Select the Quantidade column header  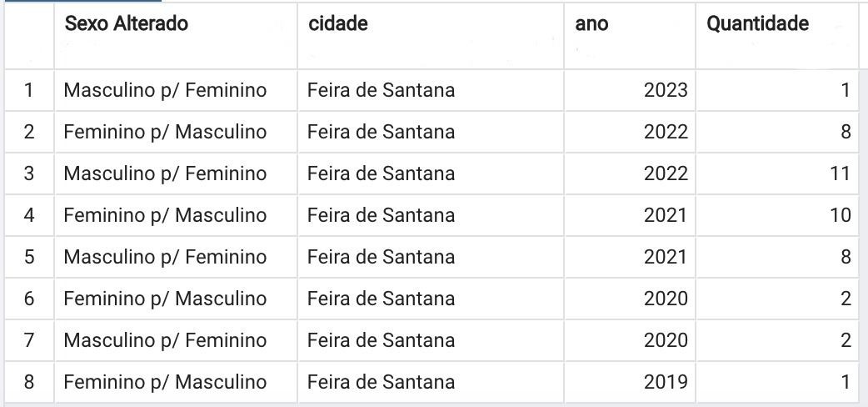coord(777,36)
